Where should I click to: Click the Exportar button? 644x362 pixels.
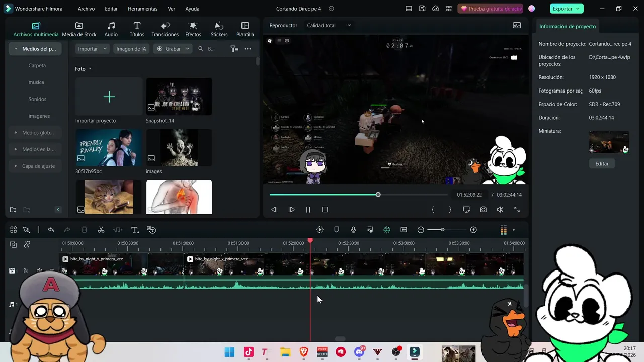(567, 9)
